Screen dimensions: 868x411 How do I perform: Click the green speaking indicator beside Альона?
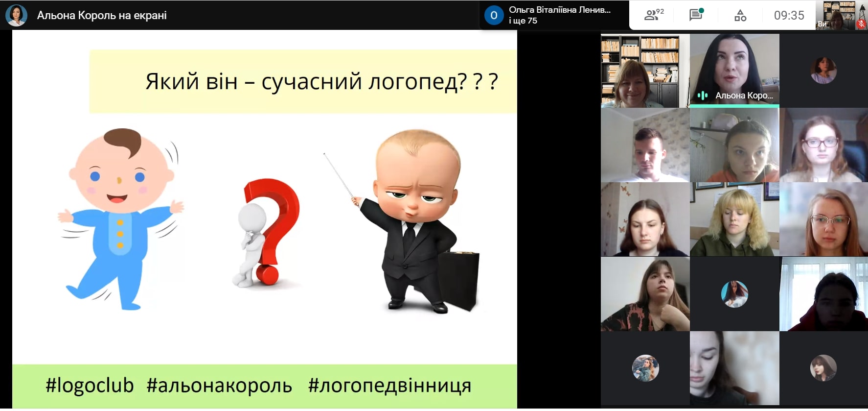click(703, 96)
